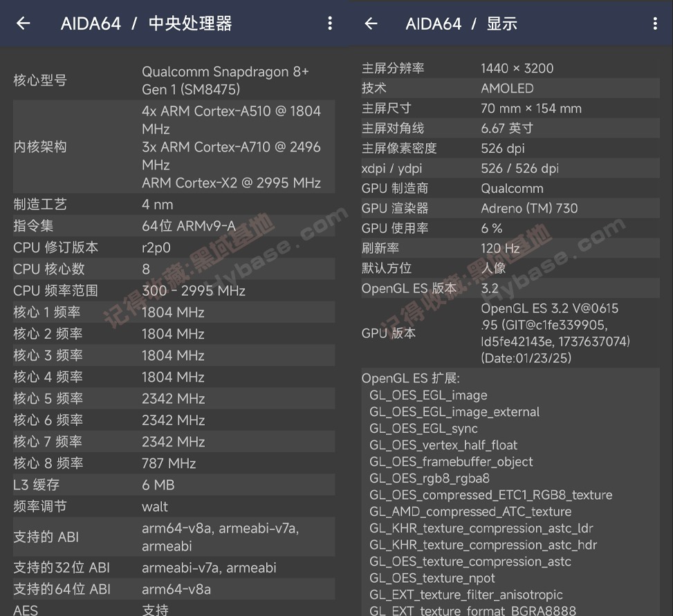
Task: Tap the back arrow on the 中央处理器 page
Action: 23,24
